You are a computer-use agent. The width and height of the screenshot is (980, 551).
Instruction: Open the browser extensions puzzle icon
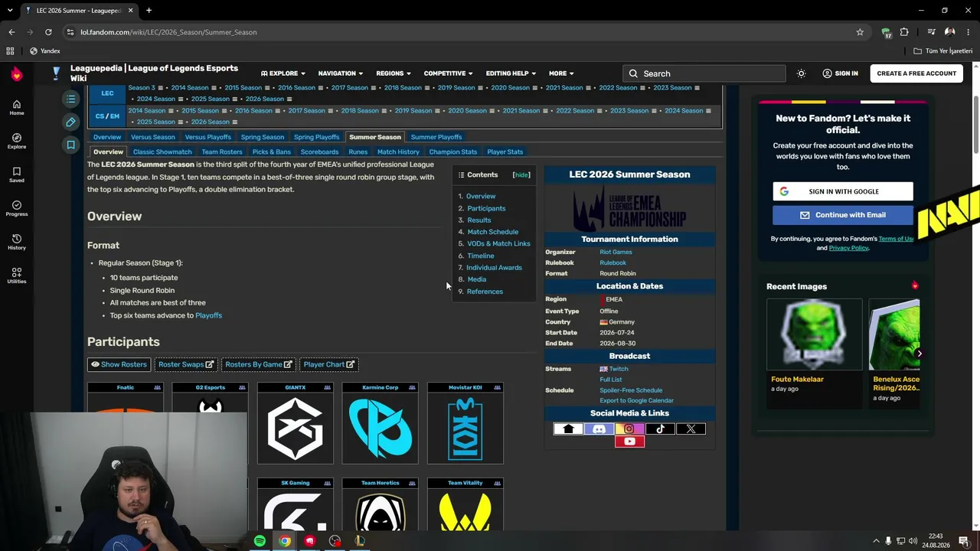point(904,32)
